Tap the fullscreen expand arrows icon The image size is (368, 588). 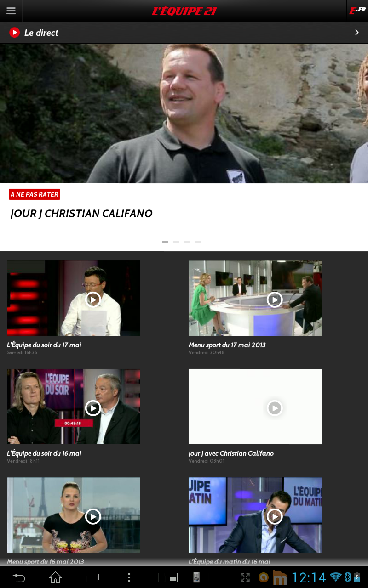245,577
